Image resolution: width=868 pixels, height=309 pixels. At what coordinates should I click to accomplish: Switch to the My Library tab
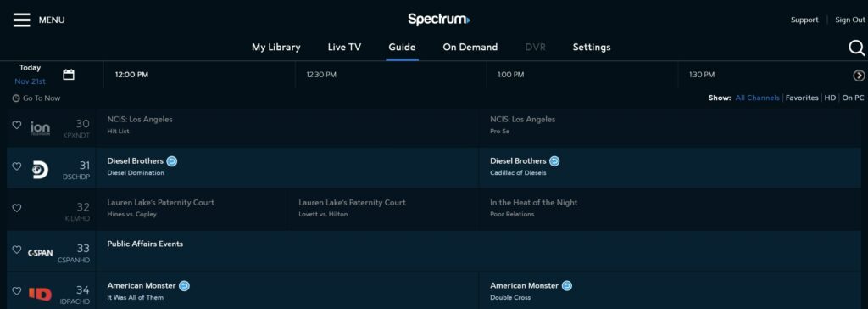pyautogui.click(x=276, y=48)
